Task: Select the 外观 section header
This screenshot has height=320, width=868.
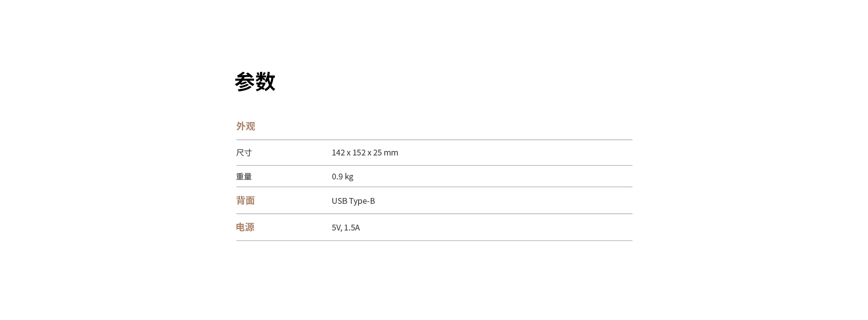Action: [x=245, y=126]
